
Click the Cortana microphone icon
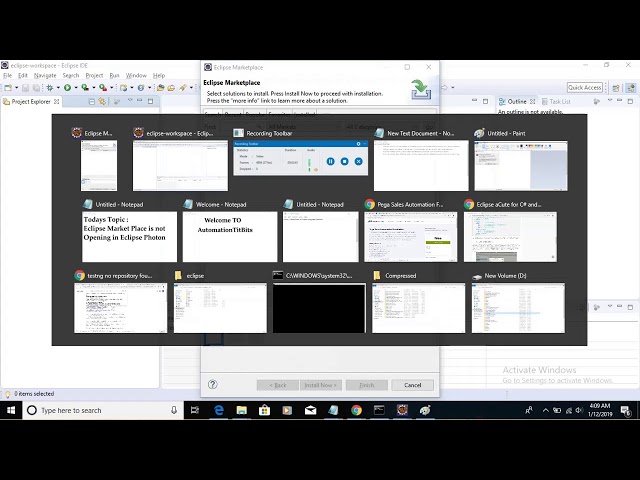174,410
